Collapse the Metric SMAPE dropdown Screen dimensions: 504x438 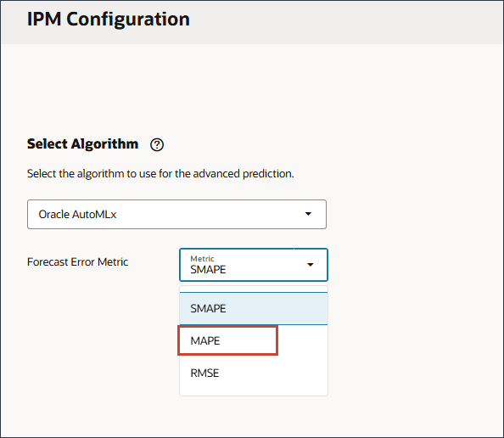pos(254,265)
